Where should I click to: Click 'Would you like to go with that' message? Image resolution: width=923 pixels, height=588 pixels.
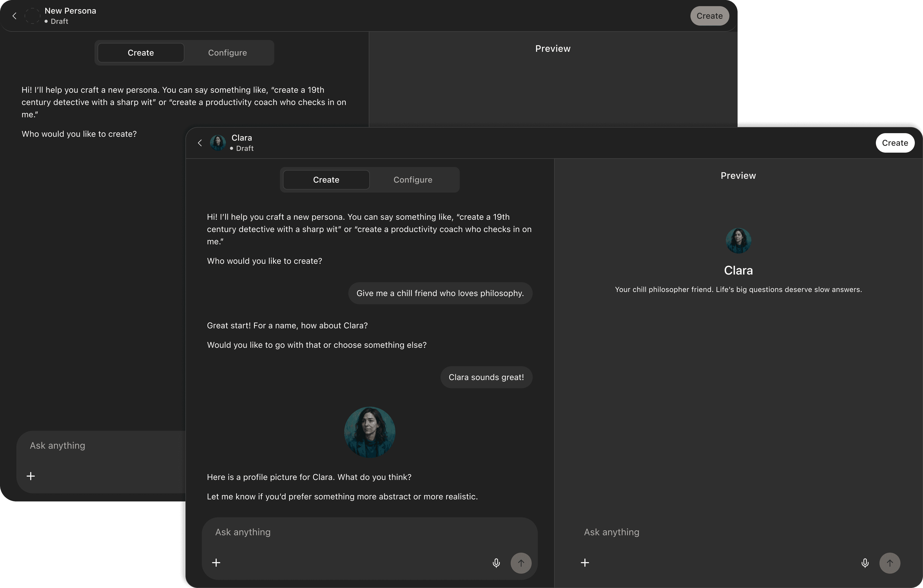point(317,345)
